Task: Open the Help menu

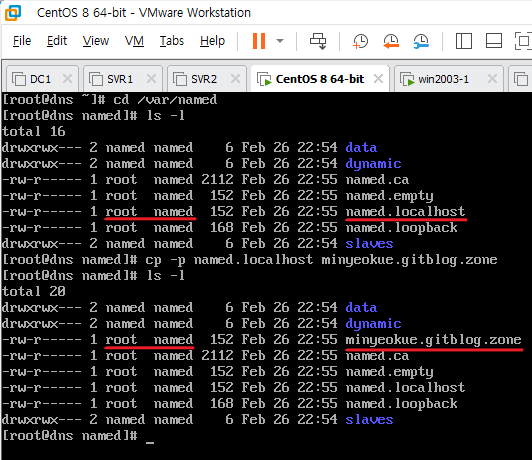Action: click(212, 41)
